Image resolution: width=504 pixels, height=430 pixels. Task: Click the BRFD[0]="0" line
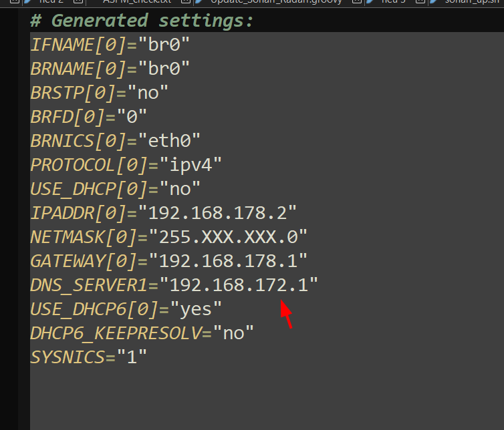click(x=88, y=117)
